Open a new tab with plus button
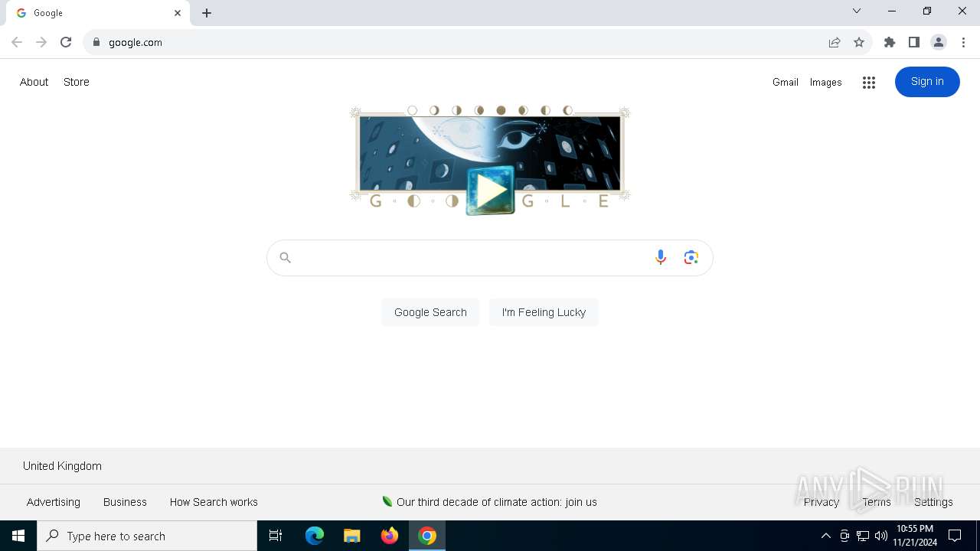This screenshot has height=551, width=980. pyautogui.click(x=207, y=13)
